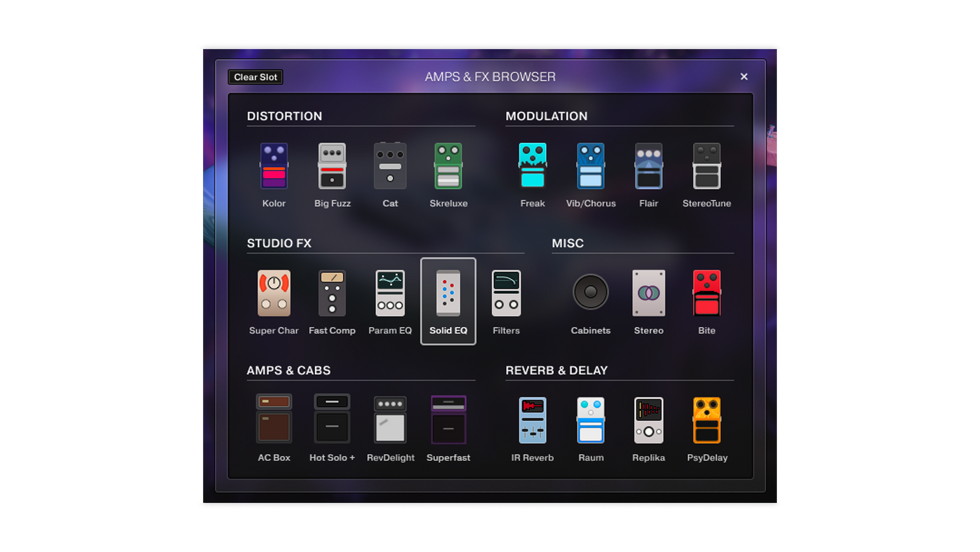980x552 pixels.
Task: Click the "Big Fuzz" name label
Action: pyautogui.click(x=332, y=204)
